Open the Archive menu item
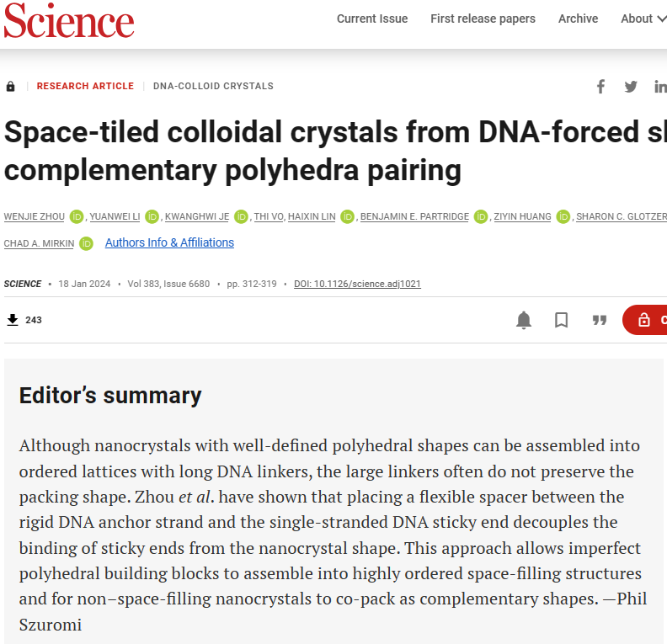This screenshot has height=644, width=667. click(578, 19)
